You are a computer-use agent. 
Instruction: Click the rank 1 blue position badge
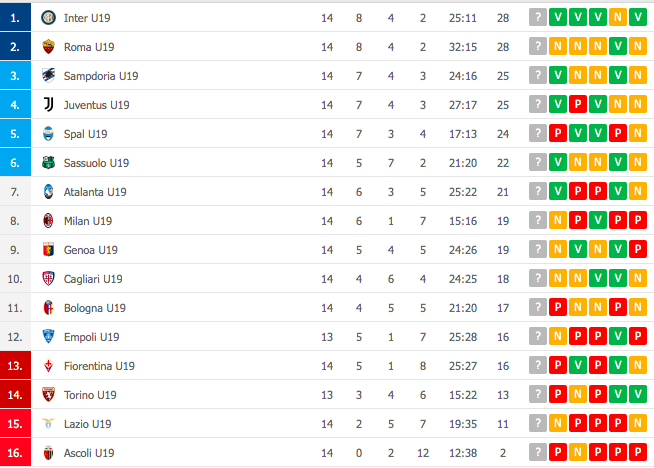point(15,18)
